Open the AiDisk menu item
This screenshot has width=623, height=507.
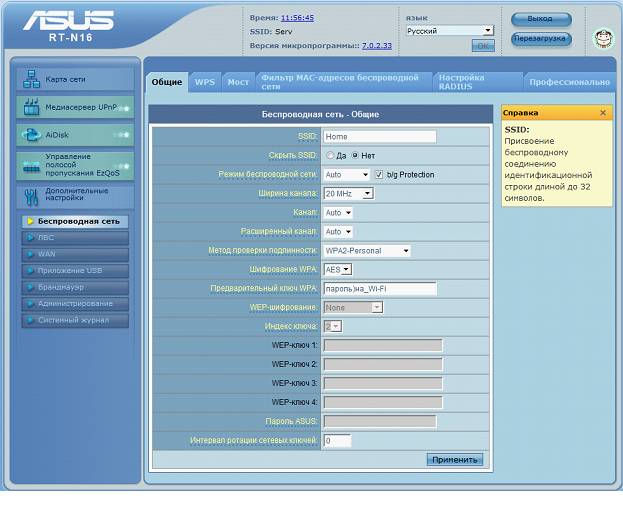click(x=75, y=135)
